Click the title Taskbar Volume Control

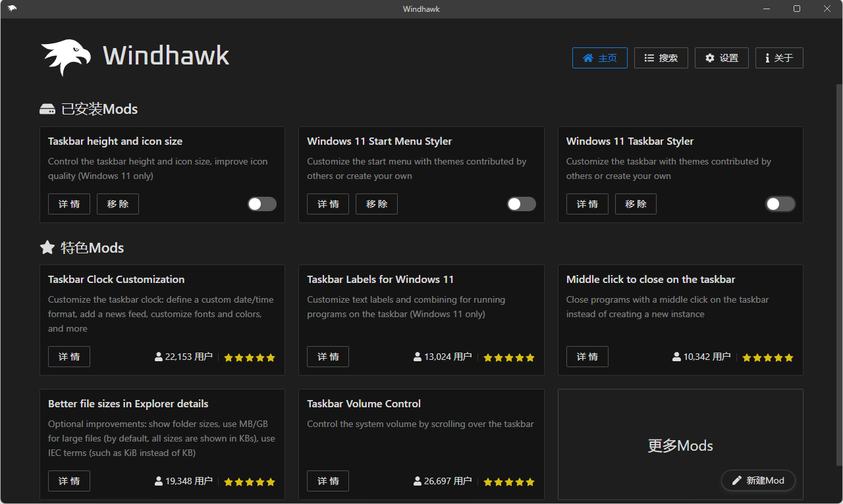tap(364, 404)
